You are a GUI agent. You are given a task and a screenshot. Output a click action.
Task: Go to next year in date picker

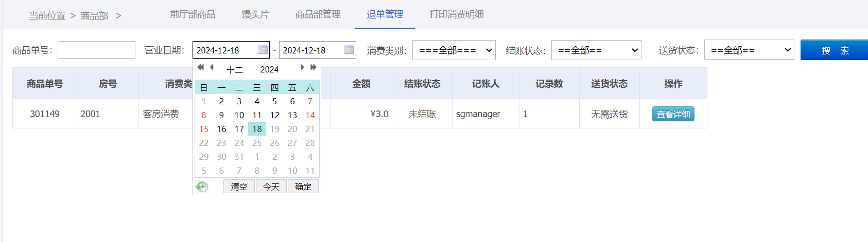pyautogui.click(x=313, y=67)
